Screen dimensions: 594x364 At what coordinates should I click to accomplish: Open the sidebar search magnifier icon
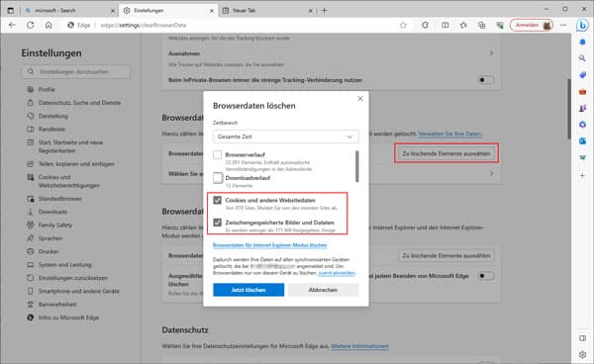582,58
